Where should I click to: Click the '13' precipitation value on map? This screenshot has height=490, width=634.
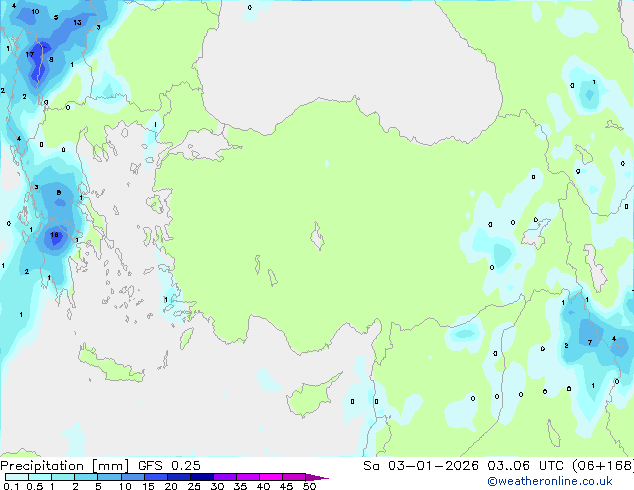[77, 22]
